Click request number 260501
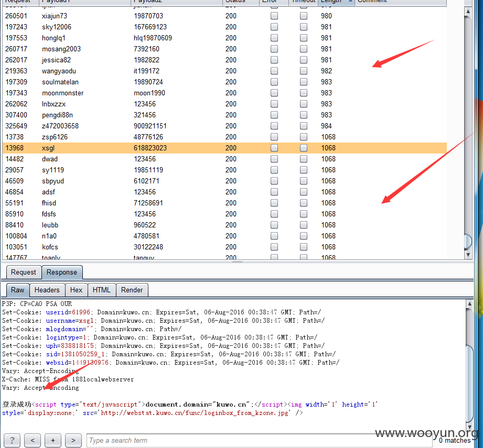483x448 pixels. [16, 16]
